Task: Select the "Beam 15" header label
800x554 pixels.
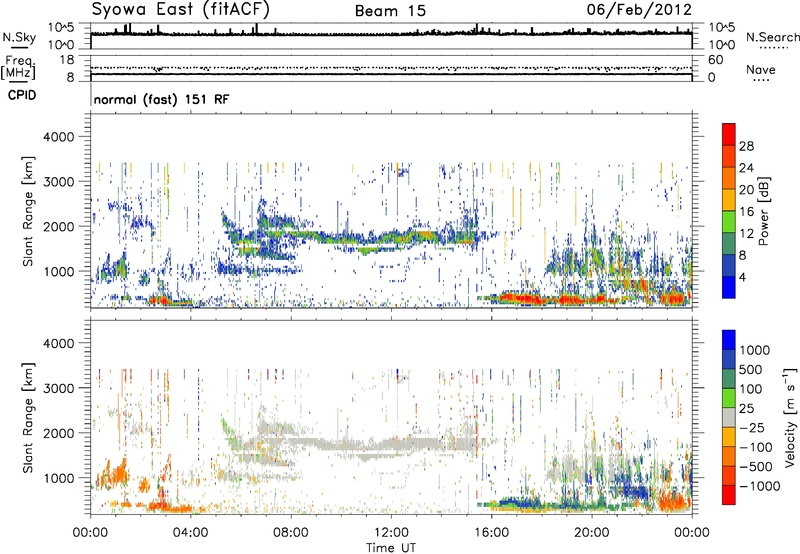Action: coord(390,11)
